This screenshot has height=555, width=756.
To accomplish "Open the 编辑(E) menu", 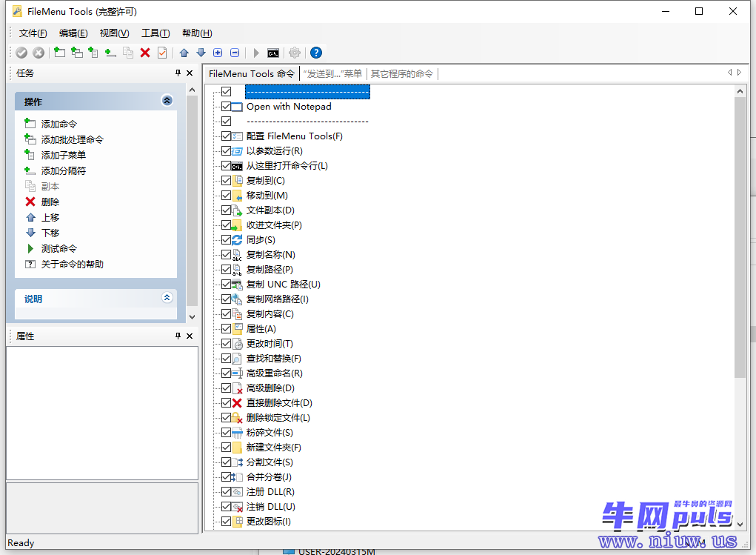I will (x=73, y=33).
